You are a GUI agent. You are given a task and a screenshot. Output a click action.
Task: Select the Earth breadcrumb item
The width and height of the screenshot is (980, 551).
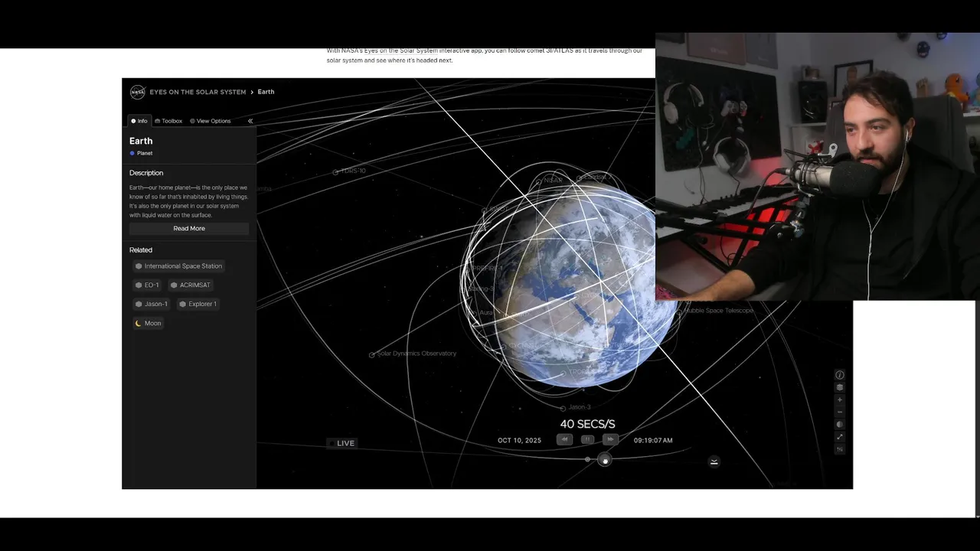(x=266, y=92)
